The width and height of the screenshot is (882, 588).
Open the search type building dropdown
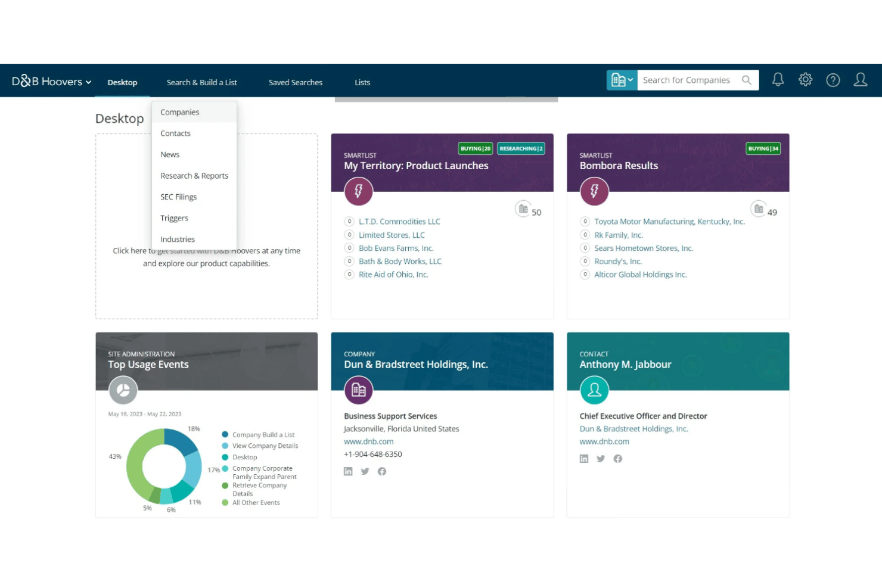(622, 80)
